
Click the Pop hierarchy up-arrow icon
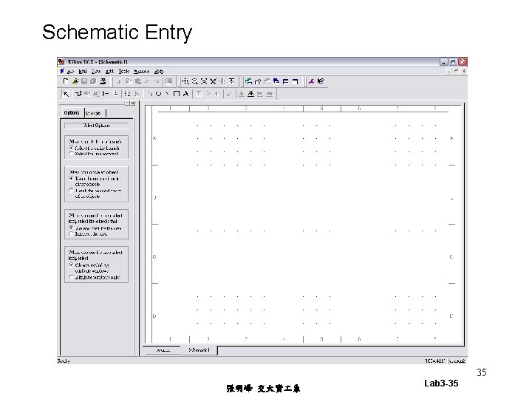click(250, 94)
